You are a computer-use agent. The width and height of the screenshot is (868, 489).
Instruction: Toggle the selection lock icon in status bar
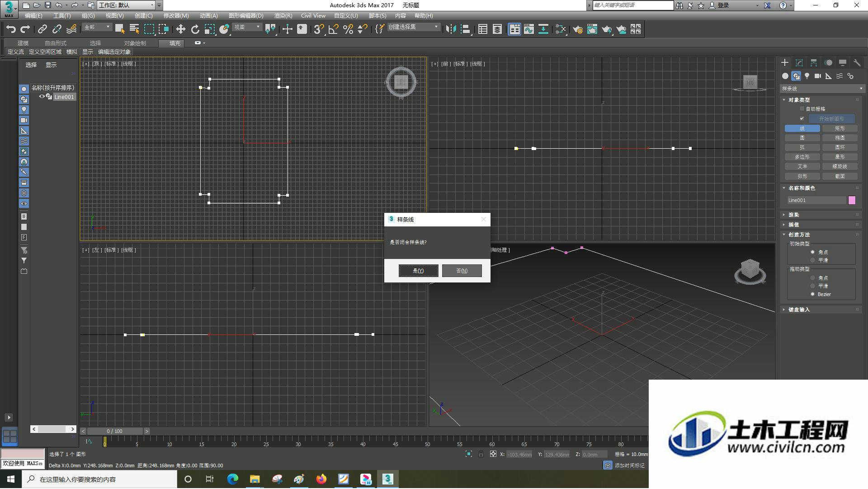(x=481, y=455)
